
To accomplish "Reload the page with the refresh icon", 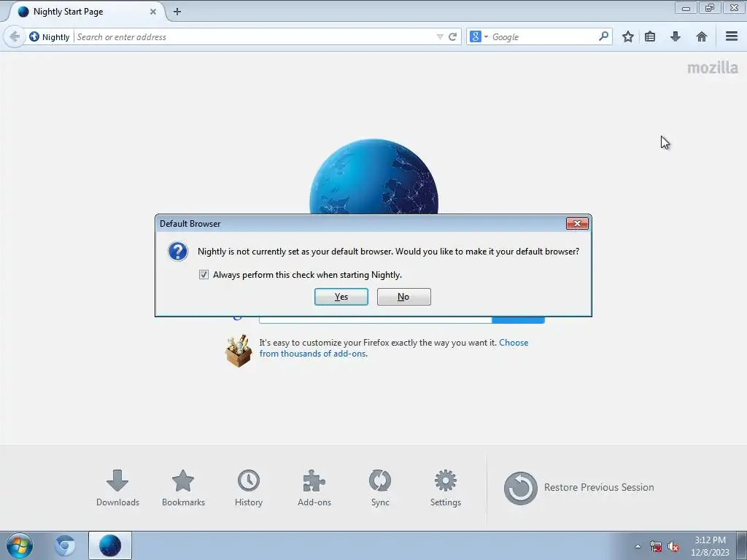I will tap(452, 36).
